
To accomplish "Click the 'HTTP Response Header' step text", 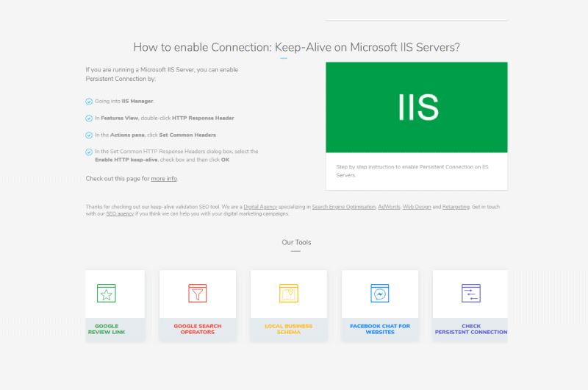I will (203, 118).
